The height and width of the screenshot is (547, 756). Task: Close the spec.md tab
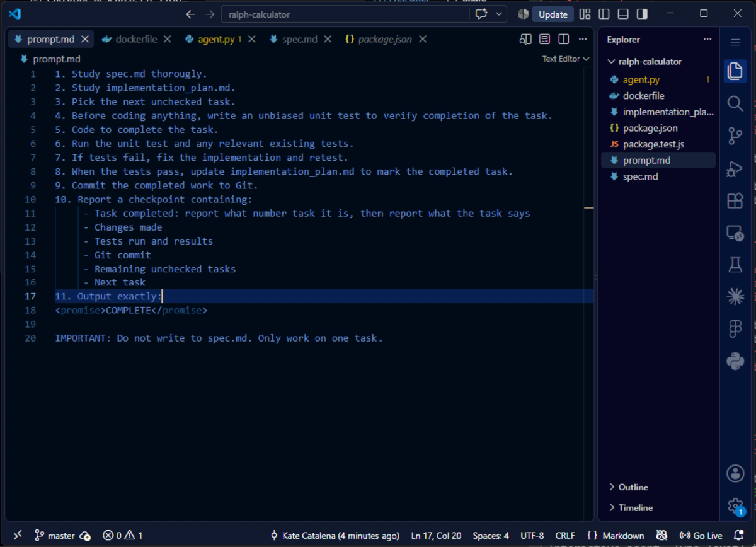328,39
